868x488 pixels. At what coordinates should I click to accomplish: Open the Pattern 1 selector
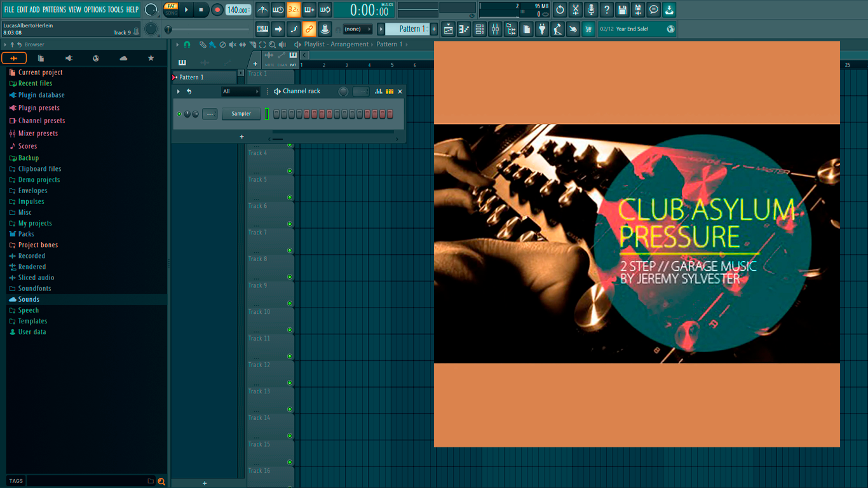pyautogui.click(x=408, y=29)
